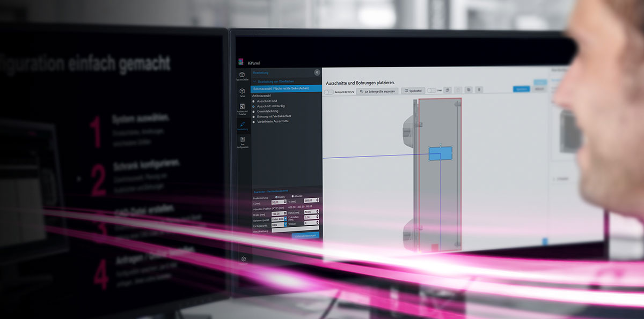This screenshot has height=319, width=644.
Task: Select the blue rectangular cutout on enclosure
Action: coord(440,154)
